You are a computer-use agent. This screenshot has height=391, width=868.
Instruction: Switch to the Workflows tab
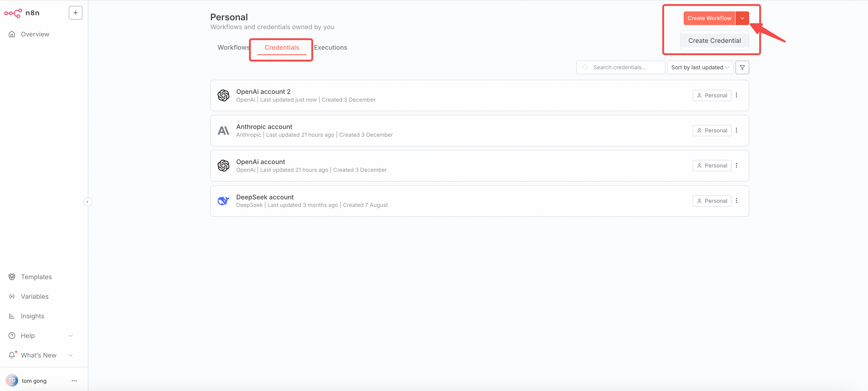coord(233,48)
